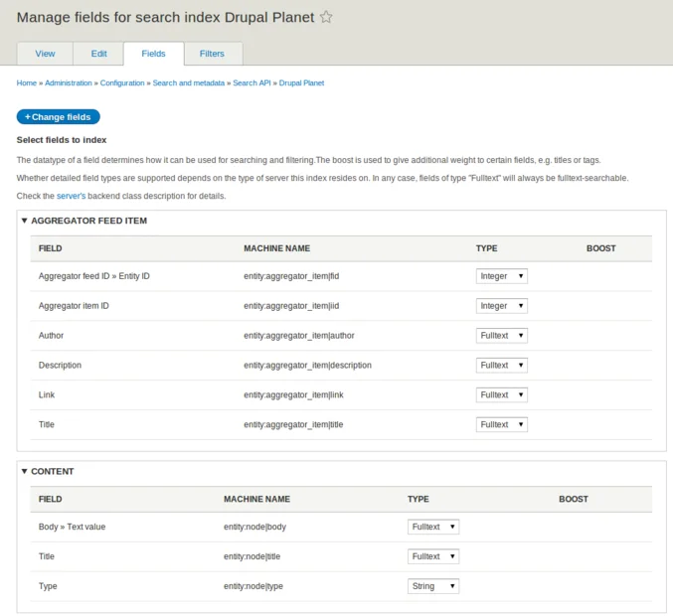Click machine name entity:aggregator_item|author

tap(299, 336)
